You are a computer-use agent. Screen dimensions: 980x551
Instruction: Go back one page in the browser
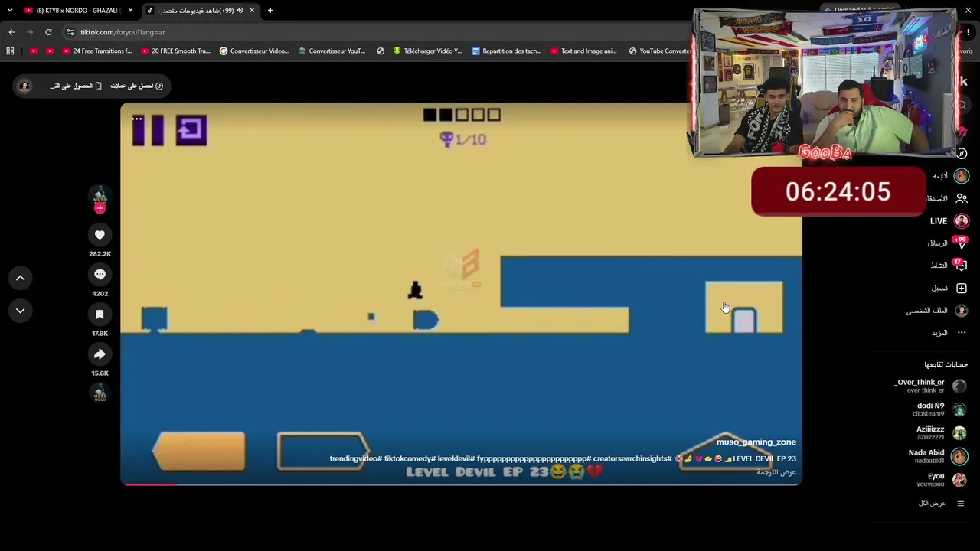[x=11, y=32]
